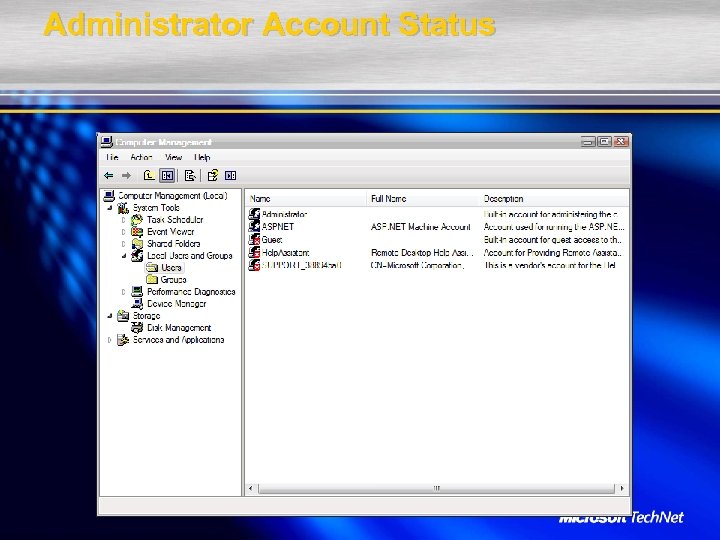Expand the Performance Diagnostics node

point(124,292)
